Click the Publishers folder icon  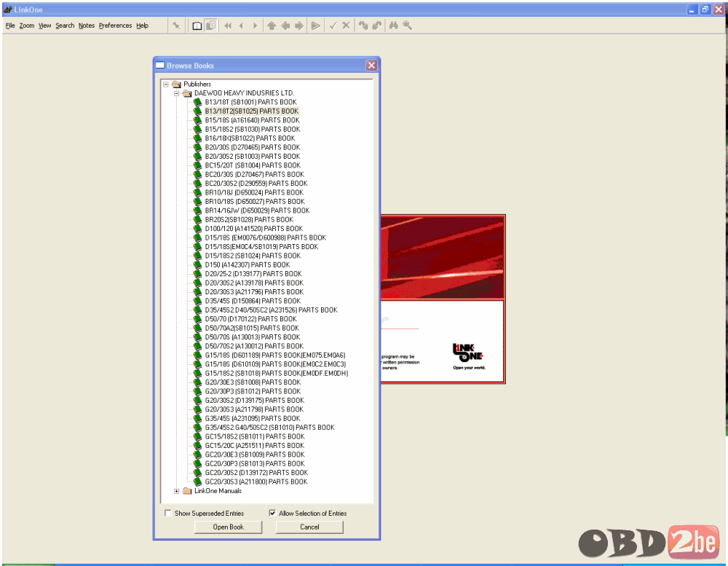pos(176,84)
